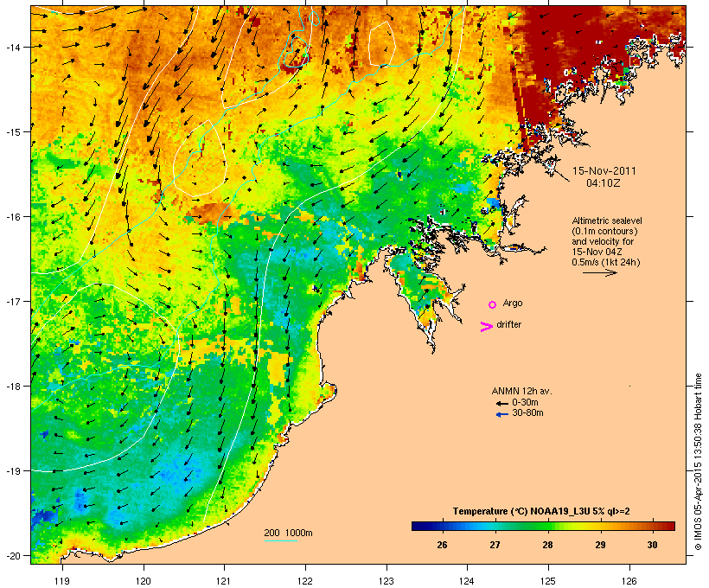Viewport: 709px width, 588px height.
Task: Select the date text 15-Nov-2011
Action: (604, 171)
